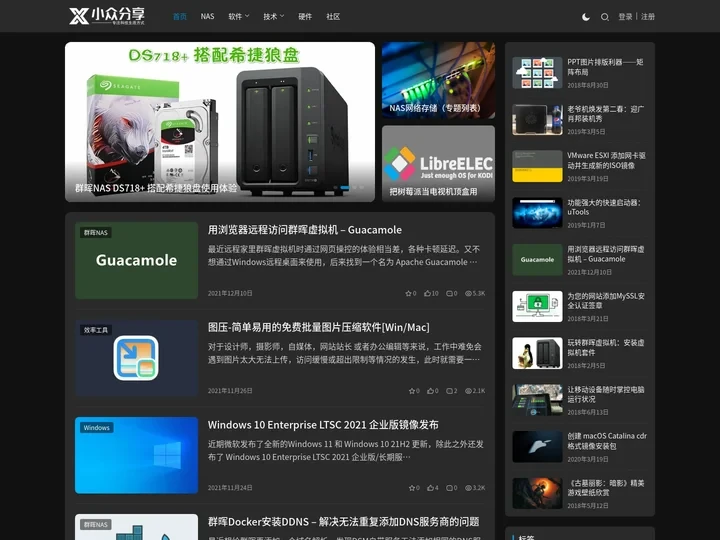Click the views icon on Guacamole post
This screenshot has height=540, width=720.
pos(468,293)
